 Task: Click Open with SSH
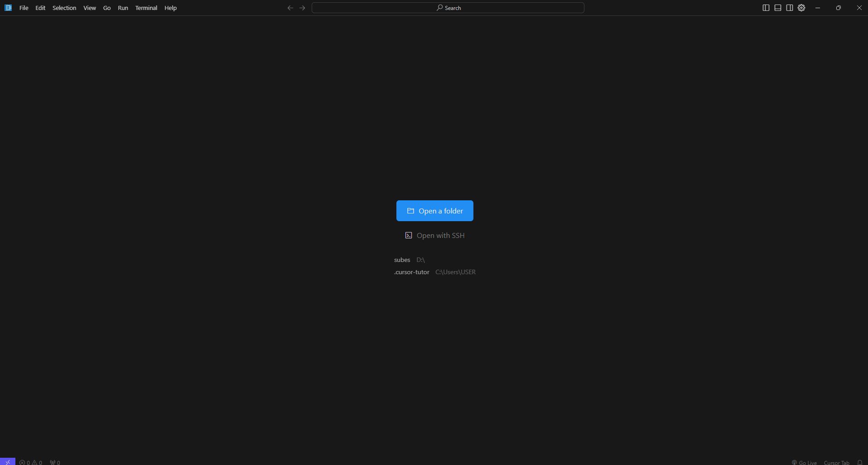435,235
